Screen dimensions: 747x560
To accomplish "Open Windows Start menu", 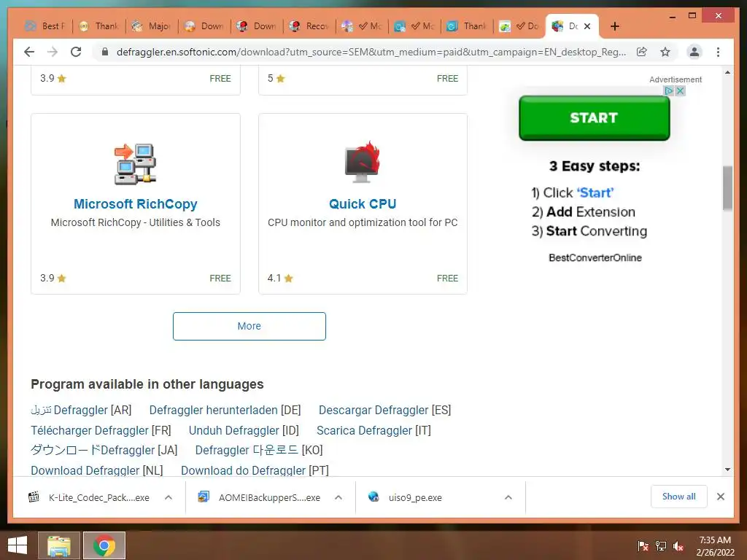I will pos(18,545).
